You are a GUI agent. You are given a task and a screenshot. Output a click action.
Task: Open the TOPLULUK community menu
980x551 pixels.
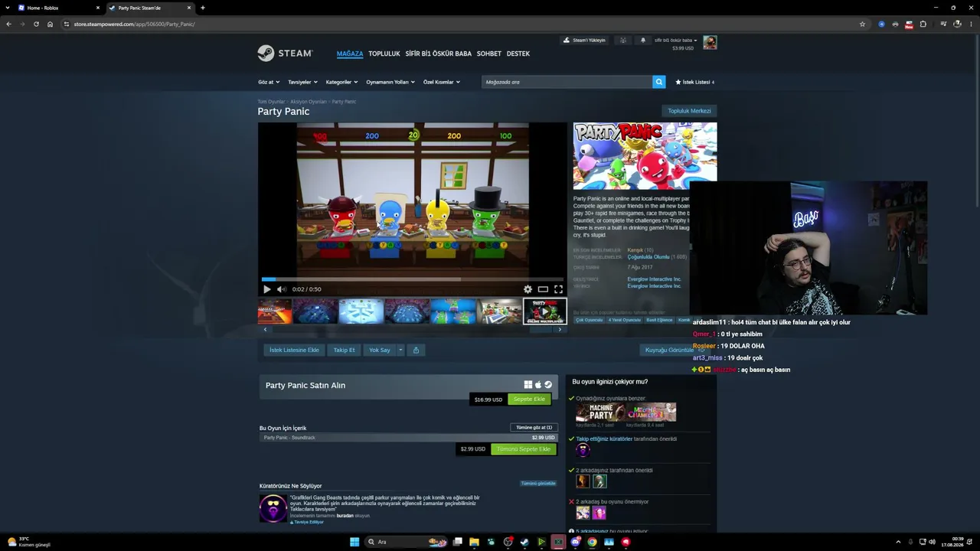point(384,54)
